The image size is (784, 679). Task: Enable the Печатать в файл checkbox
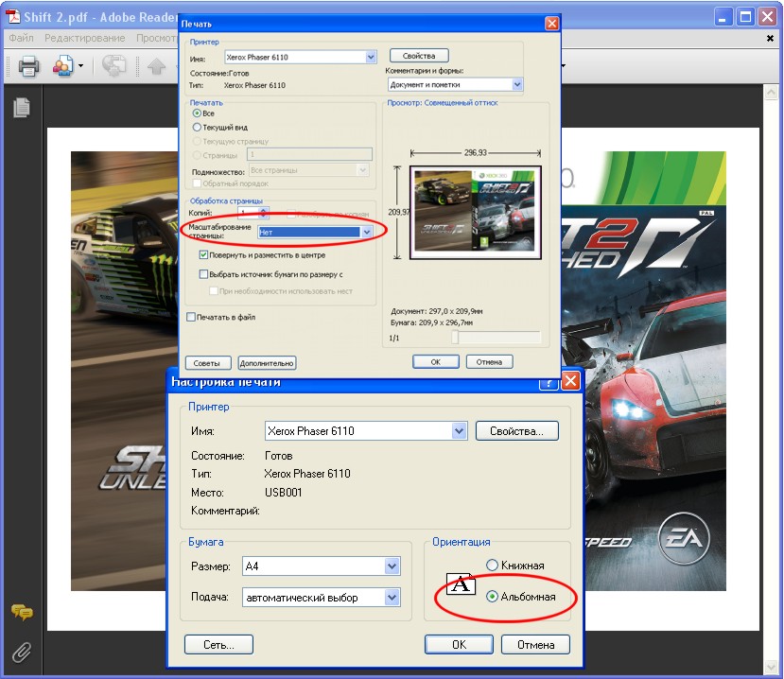191,317
